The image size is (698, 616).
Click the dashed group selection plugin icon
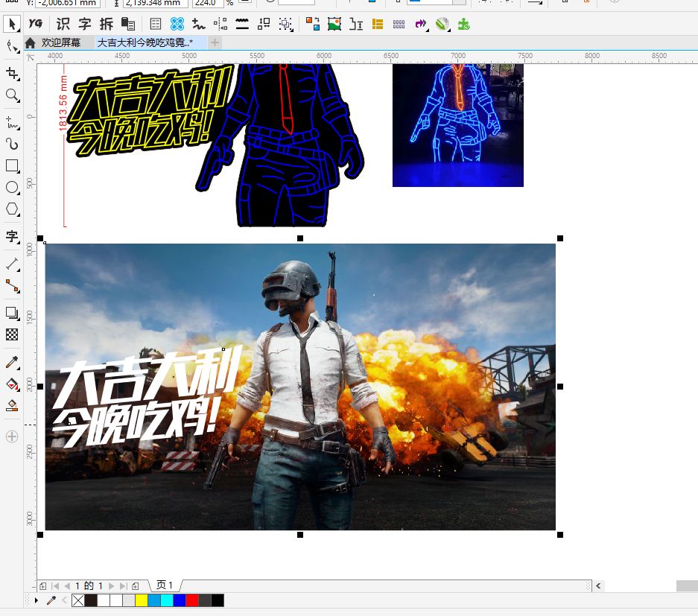286,24
